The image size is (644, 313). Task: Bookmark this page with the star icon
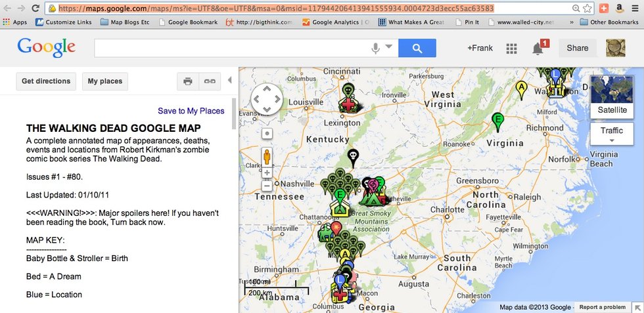(x=587, y=9)
